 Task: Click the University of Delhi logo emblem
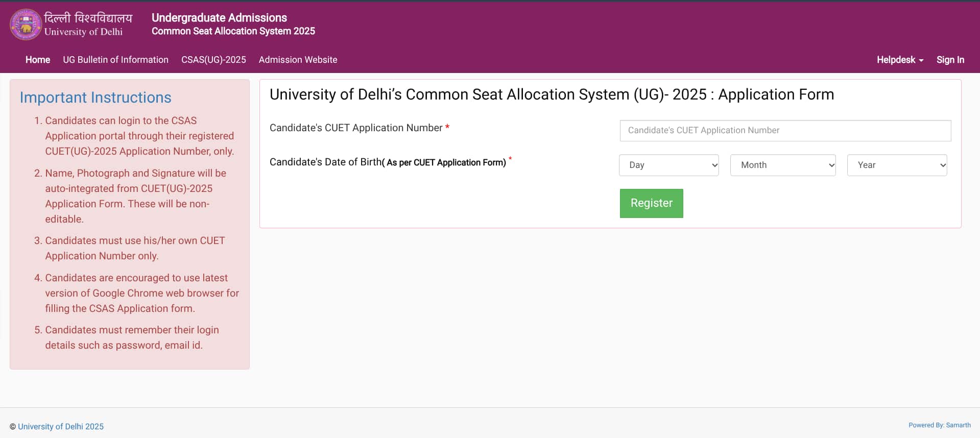coord(26,24)
